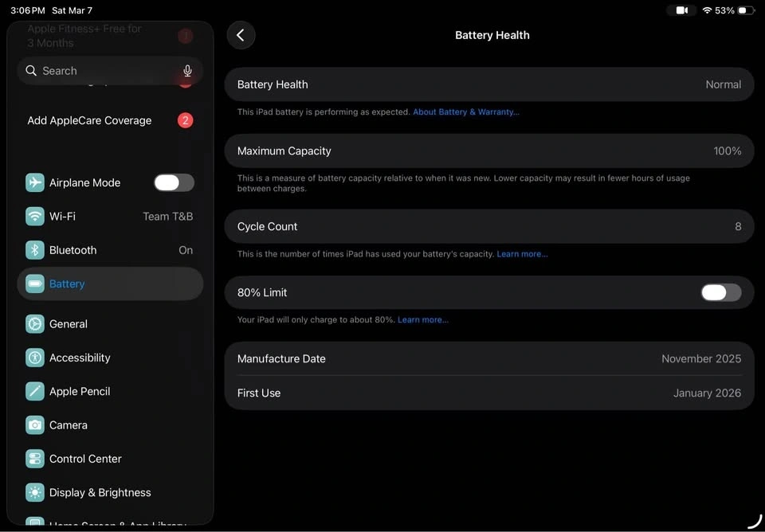Enable the 80% Limit switch
Viewport: 765px width, 532px height.
point(720,292)
